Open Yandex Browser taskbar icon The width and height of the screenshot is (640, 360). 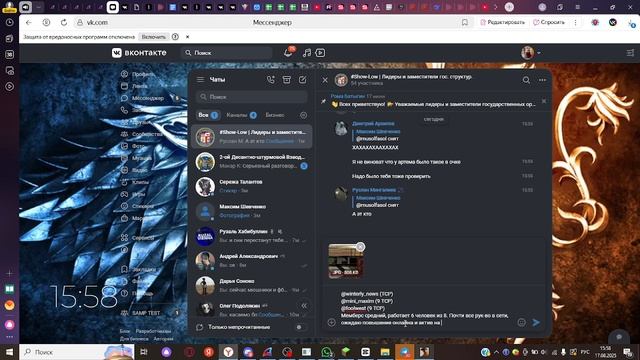(228, 352)
